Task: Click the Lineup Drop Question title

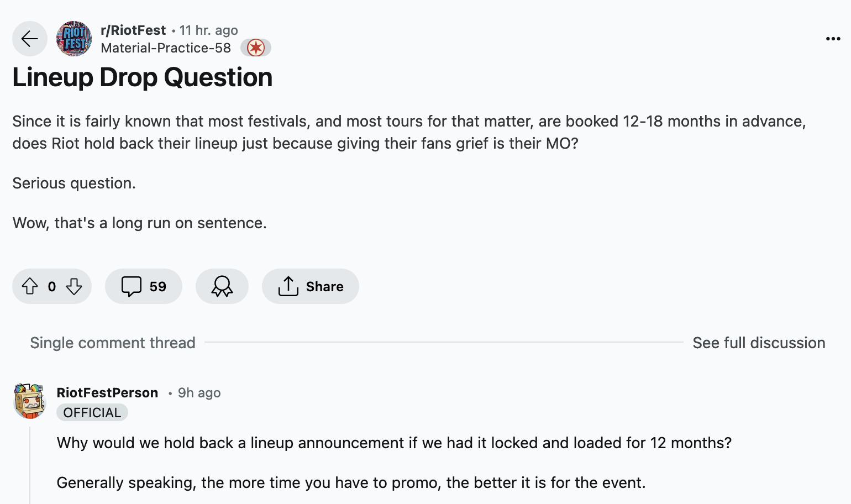Action: point(143,77)
